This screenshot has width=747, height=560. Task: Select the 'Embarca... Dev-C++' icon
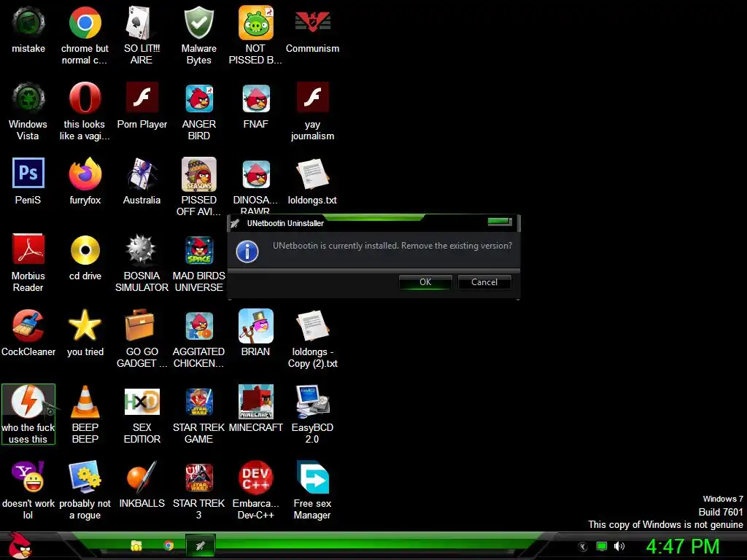pyautogui.click(x=255, y=477)
